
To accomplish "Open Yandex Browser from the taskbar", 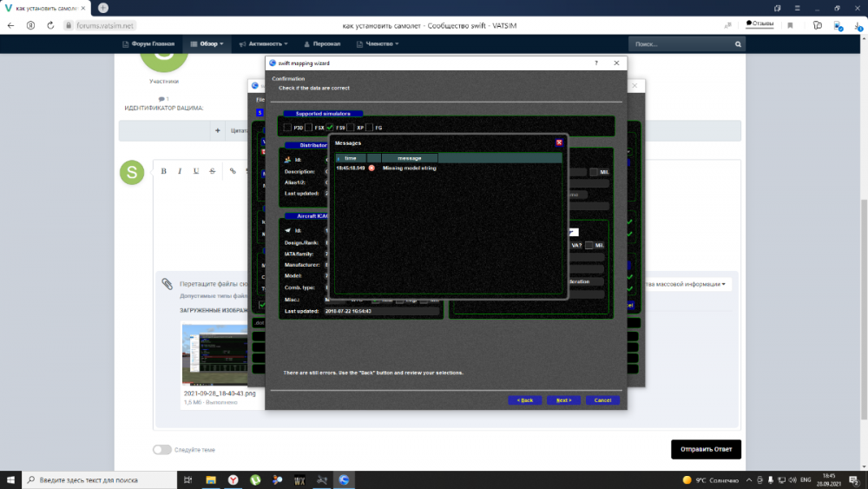I will tap(233, 479).
